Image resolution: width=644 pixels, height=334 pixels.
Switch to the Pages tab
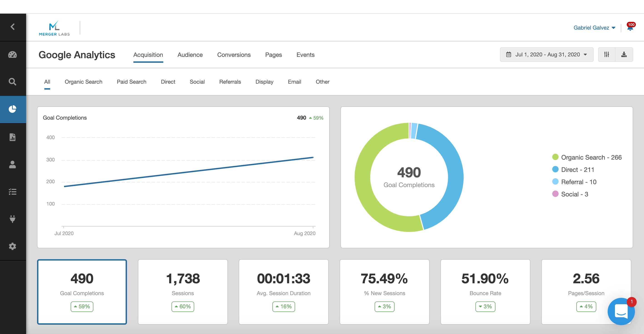(273, 55)
